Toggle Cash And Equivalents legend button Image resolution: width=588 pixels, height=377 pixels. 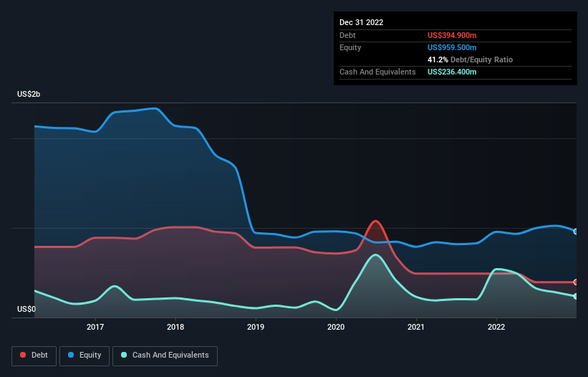[x=165, y=355]
